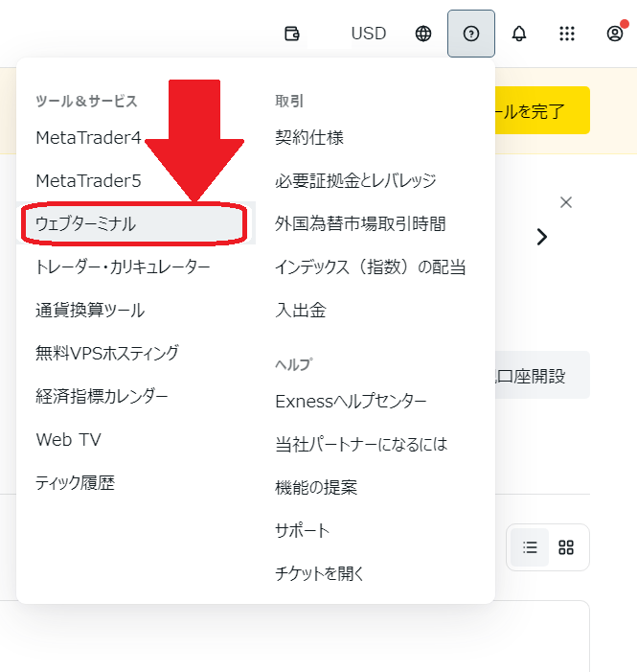
Task: Open 通貨換算ツール menu item
Action: [90, 311]
